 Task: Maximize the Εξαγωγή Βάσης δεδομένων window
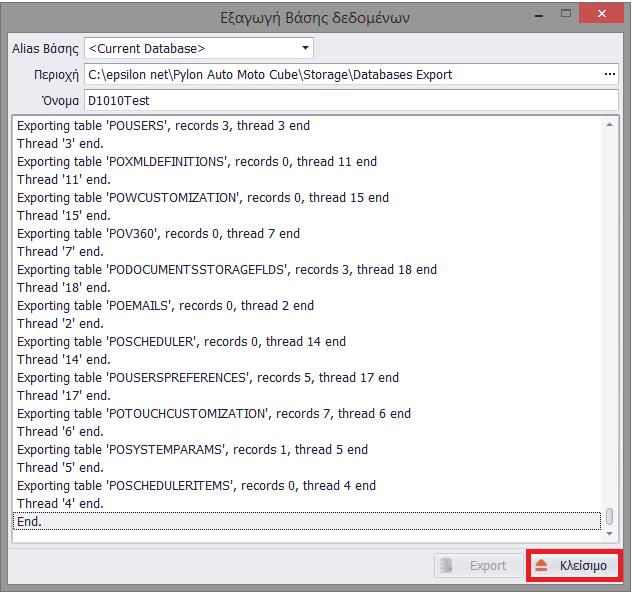click(x=566, y=15)
